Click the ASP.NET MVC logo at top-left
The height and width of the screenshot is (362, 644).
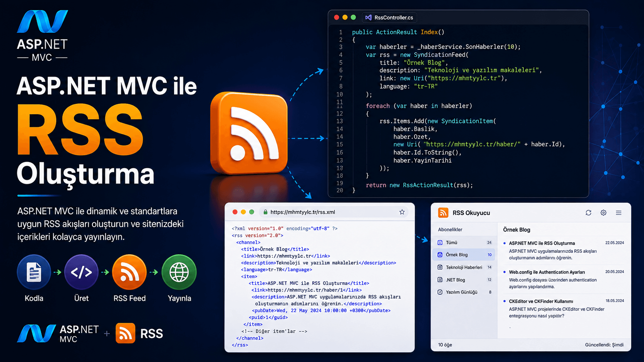click(x=42, y=36)
